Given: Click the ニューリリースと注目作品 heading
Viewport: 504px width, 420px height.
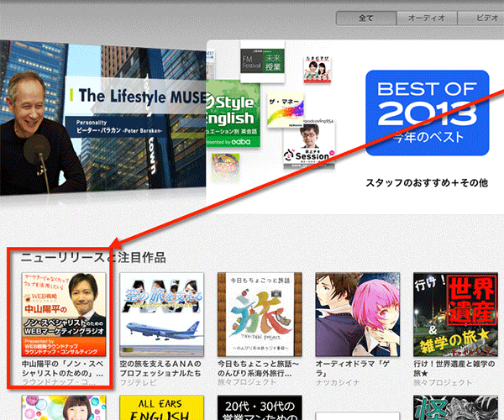Looking at the screenshot, I should [93, 257].
